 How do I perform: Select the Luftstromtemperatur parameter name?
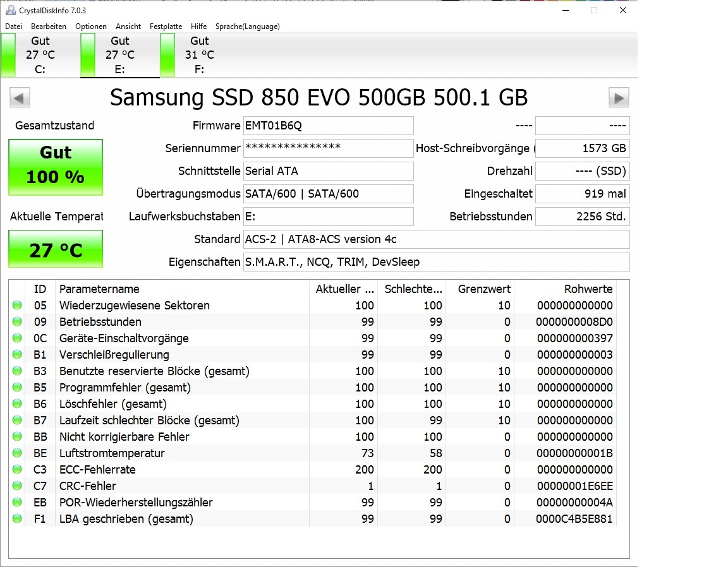point(112,453)
